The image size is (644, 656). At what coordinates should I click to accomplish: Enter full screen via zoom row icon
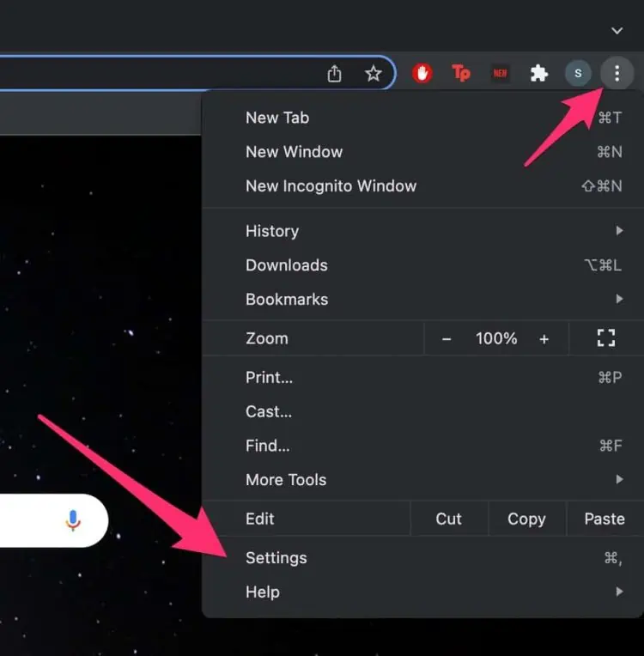coord(606,338)
